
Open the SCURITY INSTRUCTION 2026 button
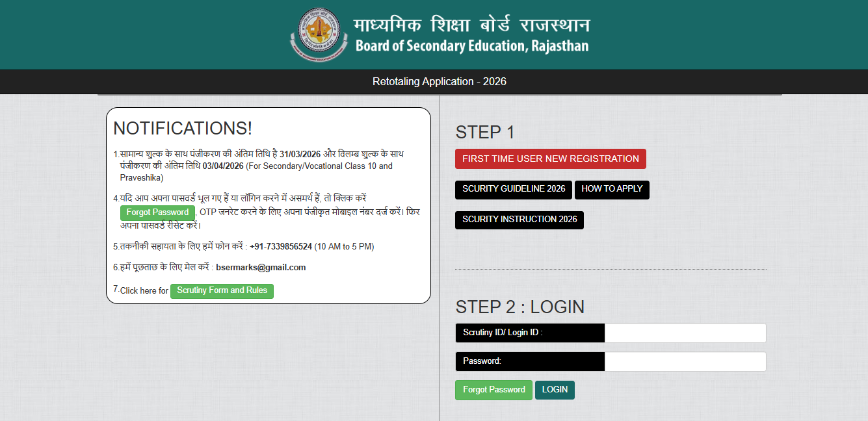click(x=519, y=220)
